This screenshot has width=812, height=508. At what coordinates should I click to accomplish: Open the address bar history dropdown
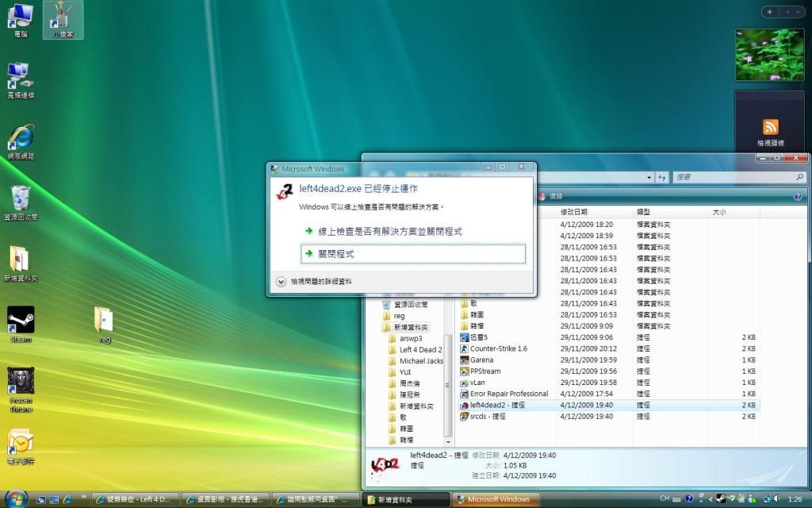pos(649,178)
